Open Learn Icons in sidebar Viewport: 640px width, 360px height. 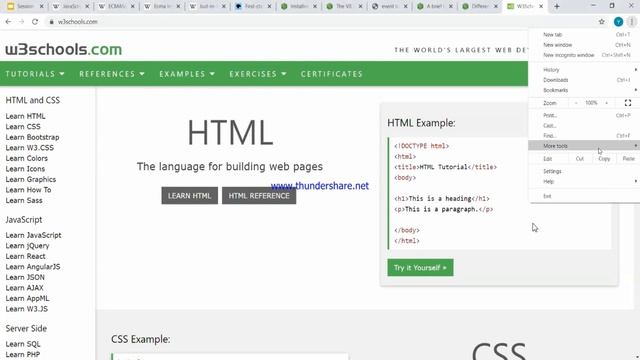25,169
